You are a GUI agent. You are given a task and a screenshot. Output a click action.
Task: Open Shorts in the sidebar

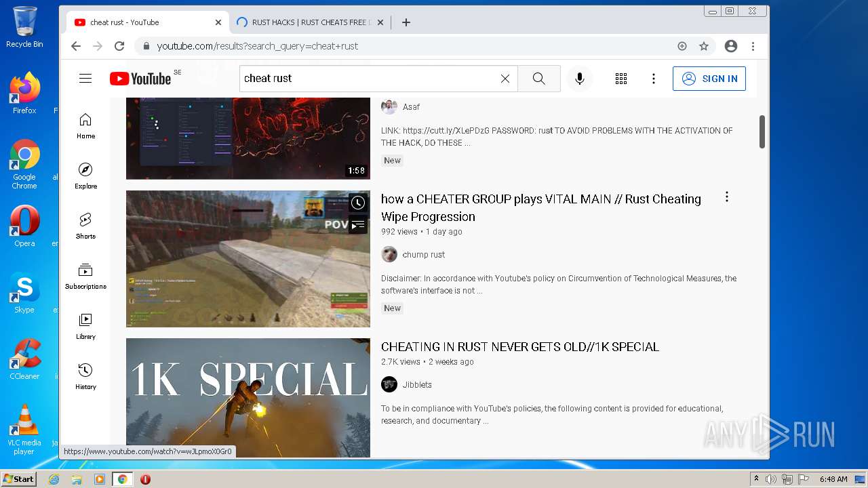[x=85, y=226]
